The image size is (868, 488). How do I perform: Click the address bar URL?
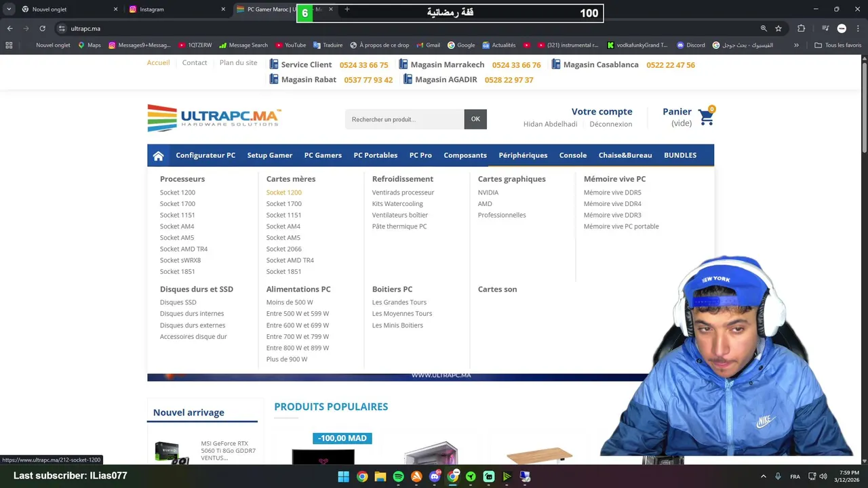point(85,28)
